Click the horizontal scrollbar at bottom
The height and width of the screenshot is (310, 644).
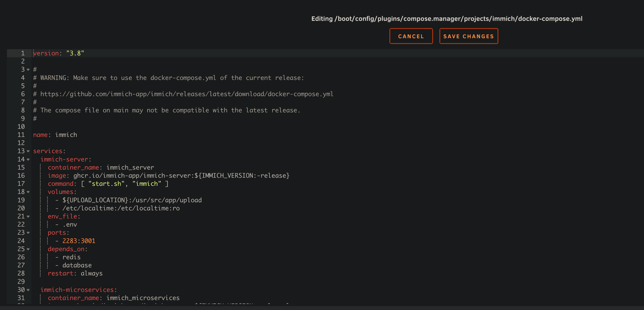coord(322,307)
